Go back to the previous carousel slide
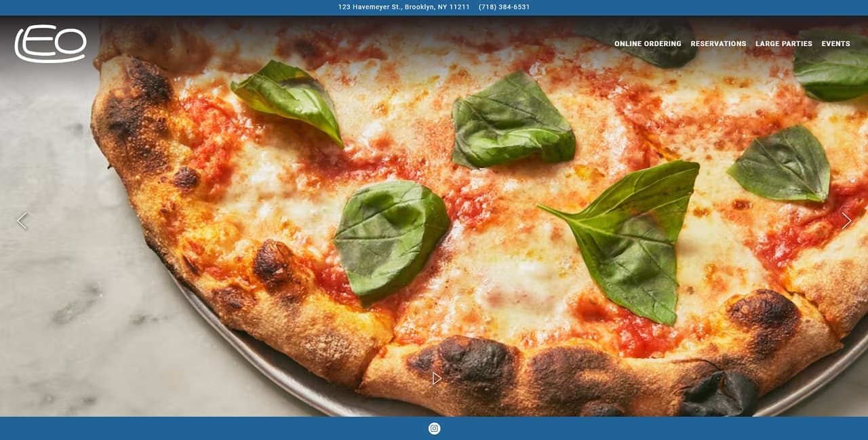The height and width of the screenshot is (440, 868). tap(22, 220)
